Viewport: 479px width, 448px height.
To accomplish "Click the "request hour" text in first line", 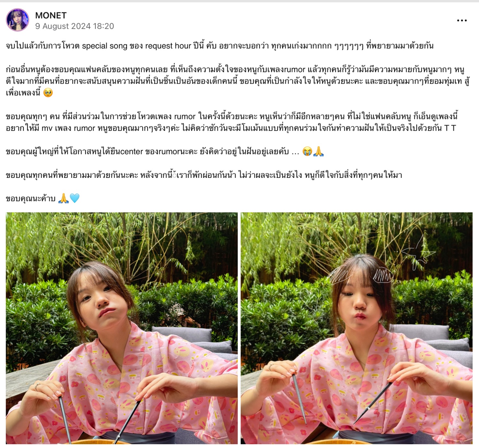I will pos(168,46).
